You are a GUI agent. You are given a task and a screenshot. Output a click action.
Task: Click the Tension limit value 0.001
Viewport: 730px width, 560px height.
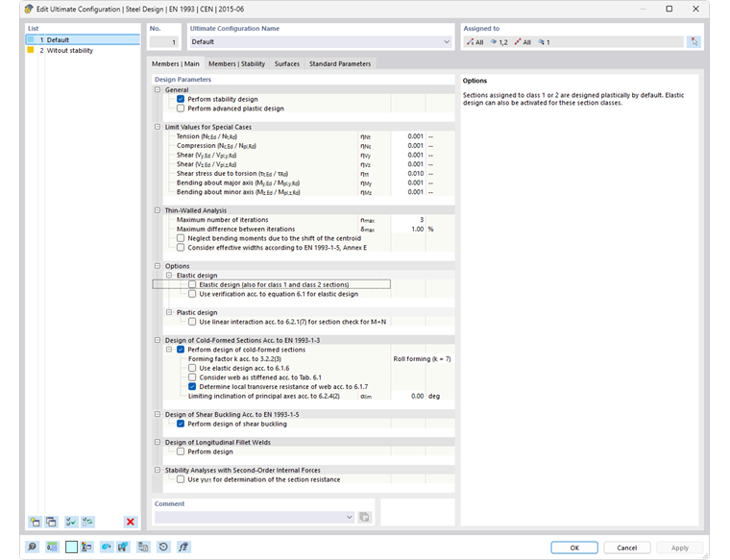(408, 136)
